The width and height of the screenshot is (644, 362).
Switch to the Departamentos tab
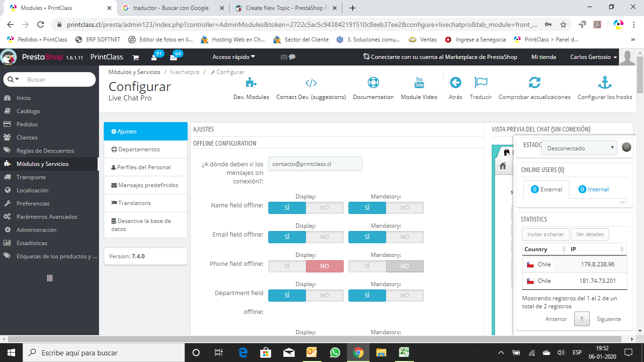click(146, 149)
